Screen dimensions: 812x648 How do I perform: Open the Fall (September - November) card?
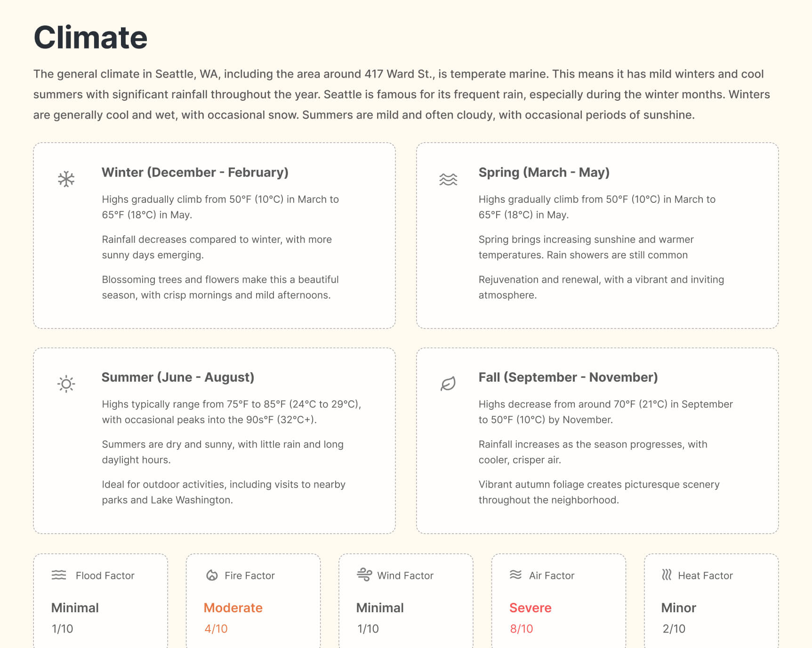[568, 377]
